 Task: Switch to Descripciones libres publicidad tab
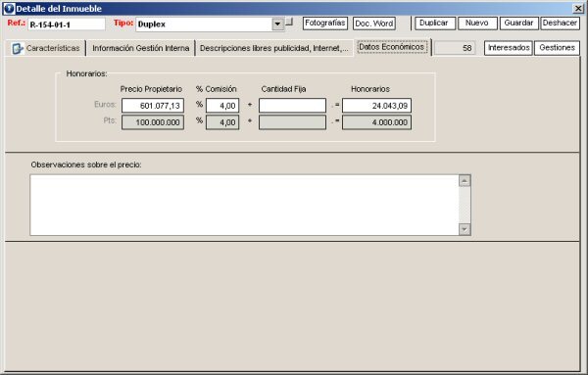click(274, 48)
